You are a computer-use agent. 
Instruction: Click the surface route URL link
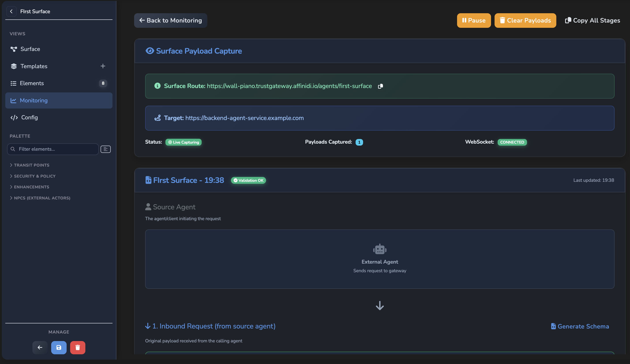coord(289,86)
